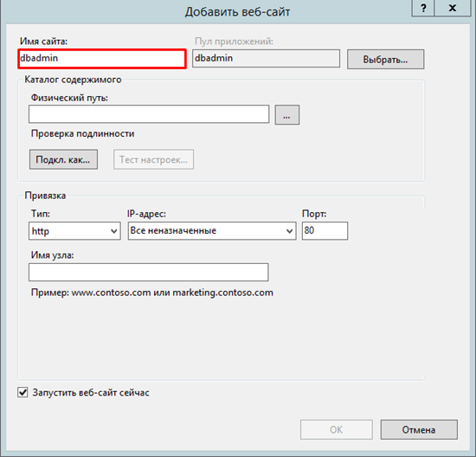Focus the Имя узла input field

[x=149, y=272]
